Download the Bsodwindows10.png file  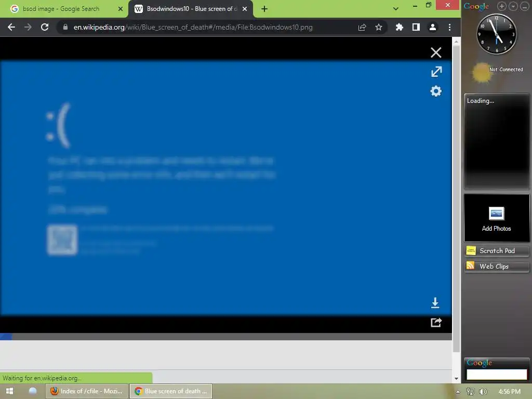coord(435,303)
